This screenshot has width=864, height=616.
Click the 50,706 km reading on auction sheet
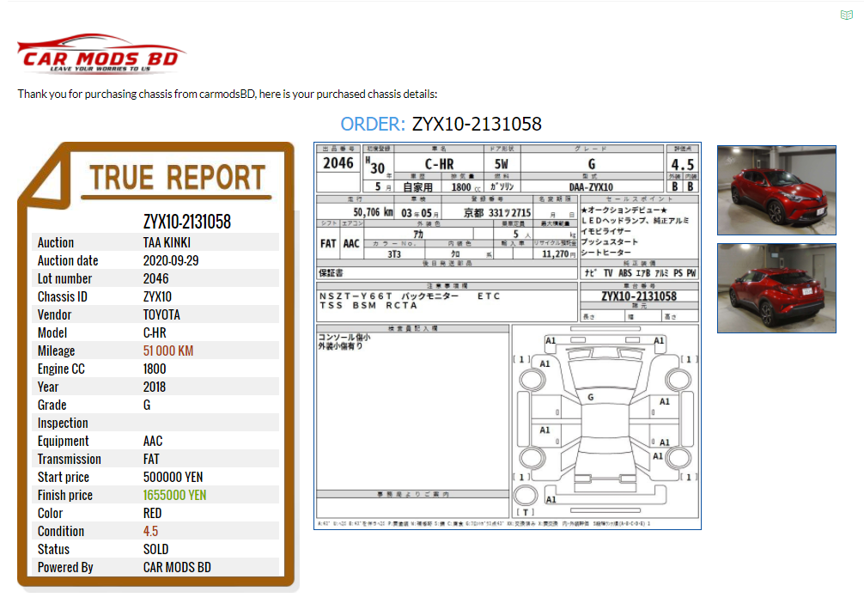373,212
